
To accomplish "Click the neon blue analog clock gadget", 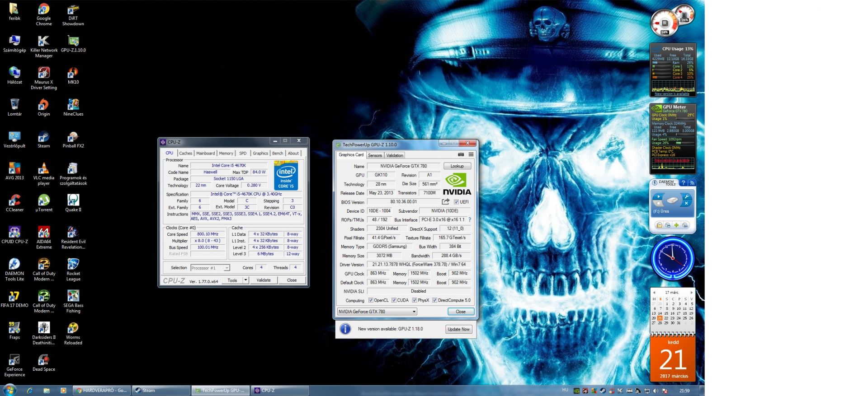I will tap(672, 258).
